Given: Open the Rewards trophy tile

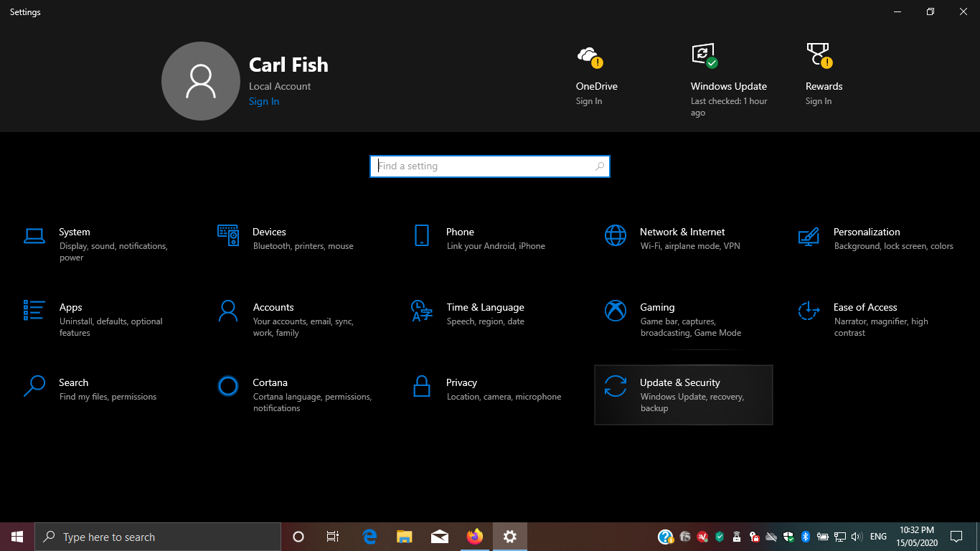Looking at the screenshot, I should tap(824, 86).
